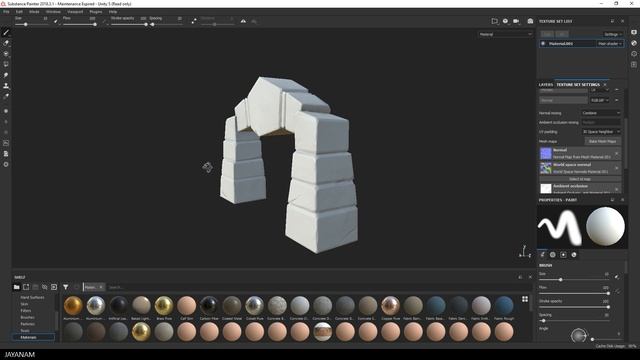
Task: Click the video camera icon
Action: click(x=516, y=21)
